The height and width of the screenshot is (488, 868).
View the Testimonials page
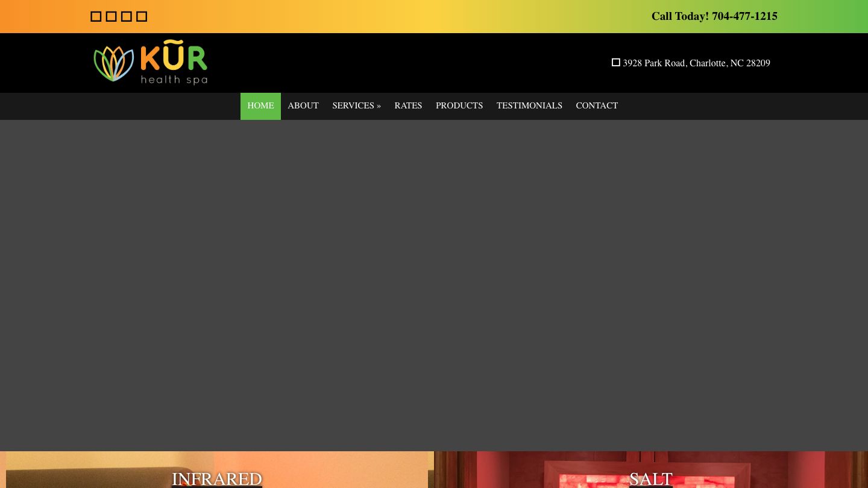(x=529, y=106)
